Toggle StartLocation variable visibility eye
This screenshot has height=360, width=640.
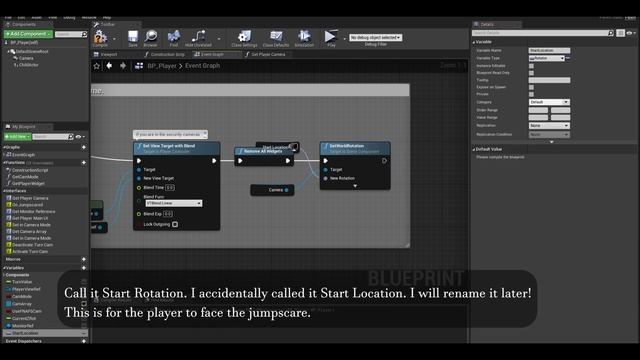tap(84, 333)
